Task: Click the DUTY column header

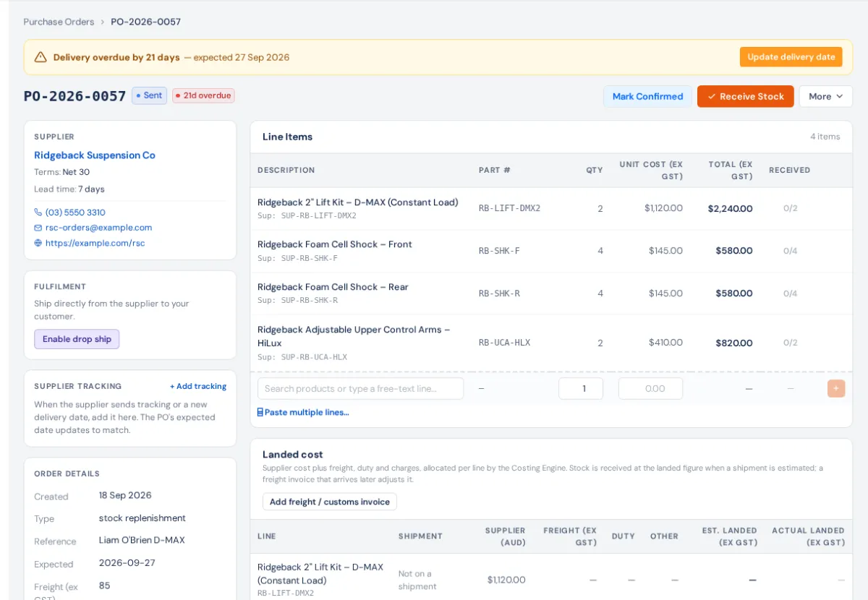Action: (623, 536)
